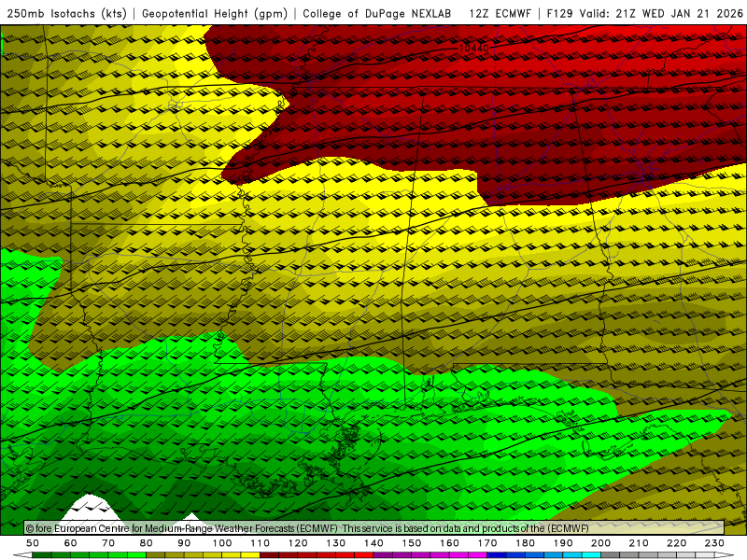Viewport: 747px width, 560px height.
Task: Click the first dark blue color bar swatch
Action: point(497,555)
